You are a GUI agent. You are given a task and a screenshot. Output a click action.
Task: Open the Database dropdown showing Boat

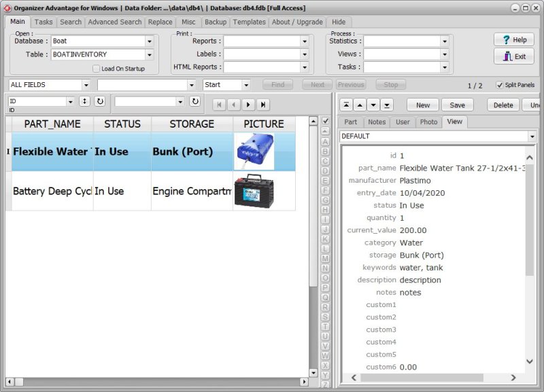click(150, 41)
